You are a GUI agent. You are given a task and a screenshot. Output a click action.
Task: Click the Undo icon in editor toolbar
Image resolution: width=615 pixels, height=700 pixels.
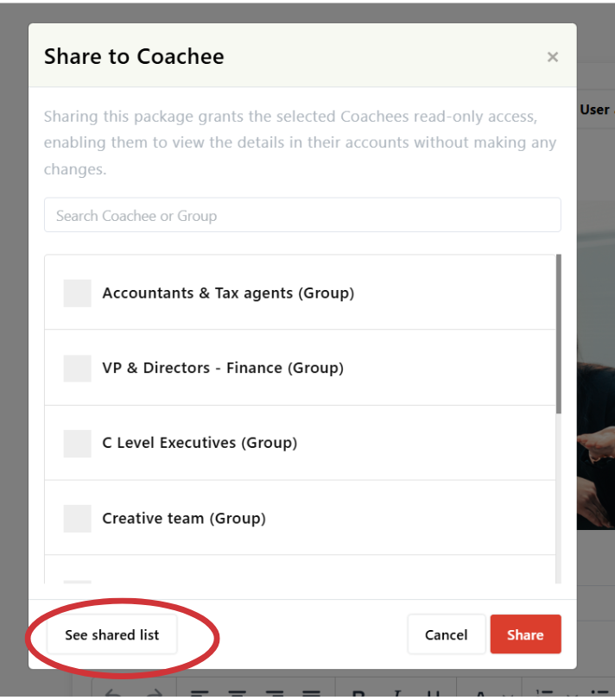point(114,693)
